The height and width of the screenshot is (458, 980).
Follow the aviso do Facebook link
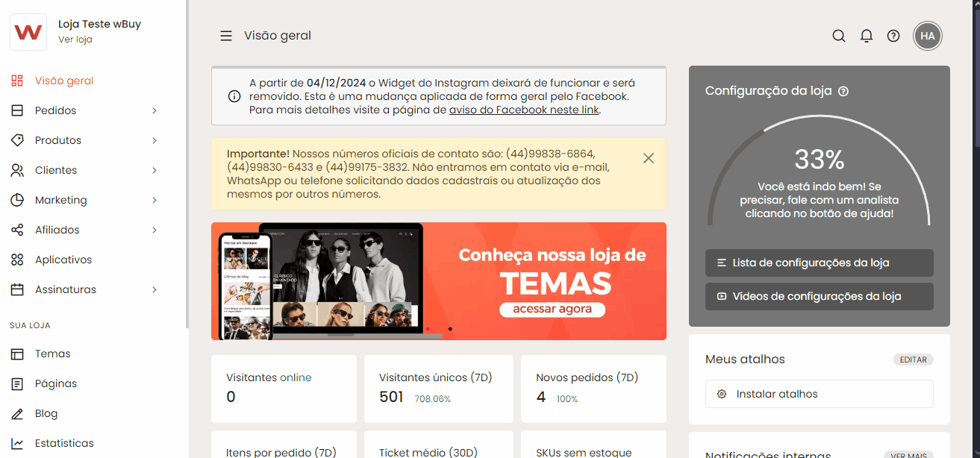pyautogui.click(x=524, y=110)
